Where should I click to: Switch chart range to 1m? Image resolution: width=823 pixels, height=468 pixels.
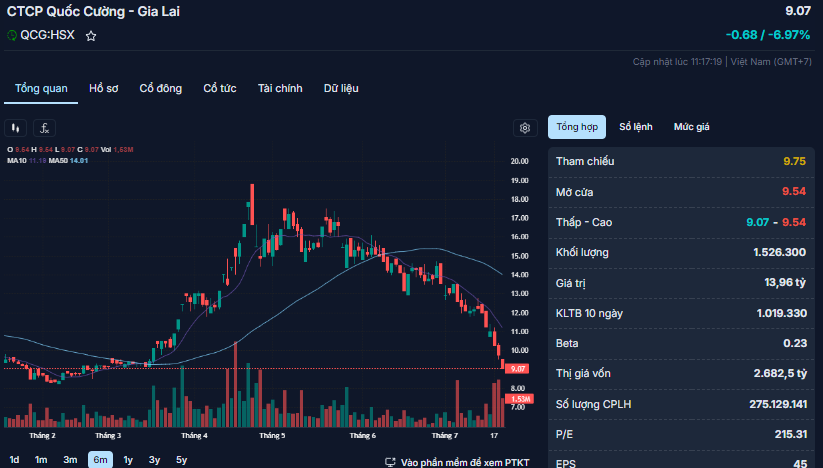coord(41,460)
